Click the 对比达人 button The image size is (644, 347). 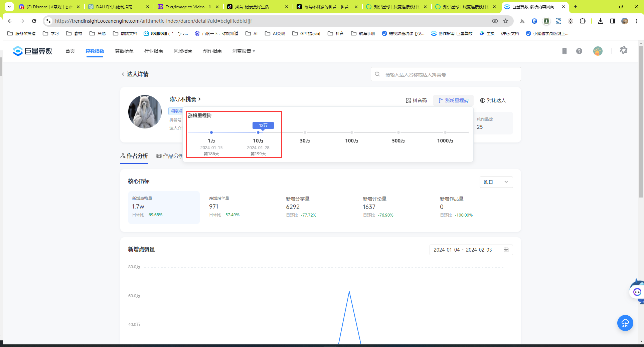[493, 100]
